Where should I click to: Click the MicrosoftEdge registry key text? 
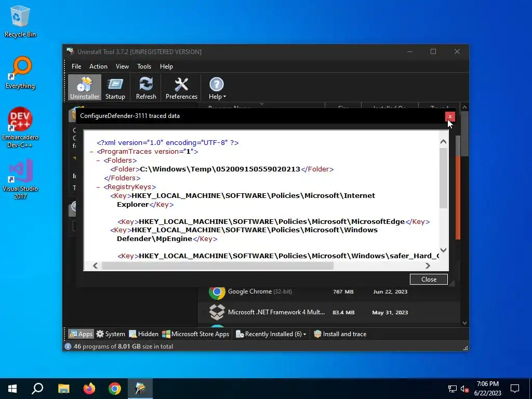pos(272,221)
